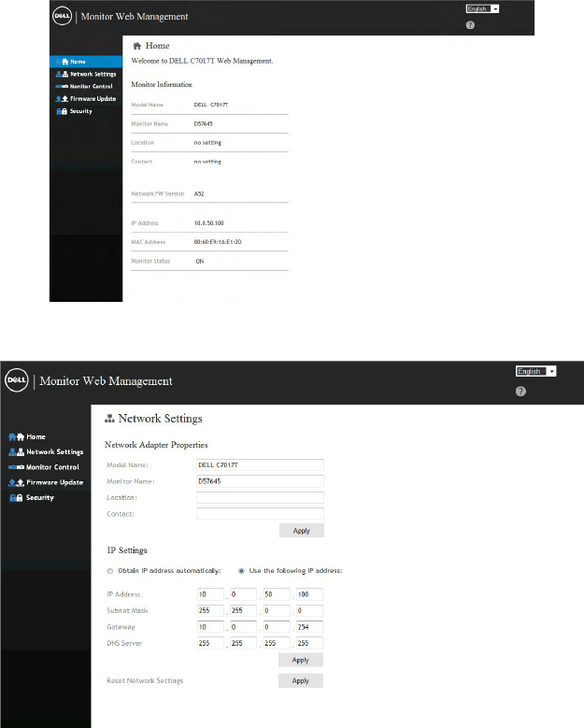Select Obtain IP address automatically
Screen dimensions: 584x728
coord(110,571)
